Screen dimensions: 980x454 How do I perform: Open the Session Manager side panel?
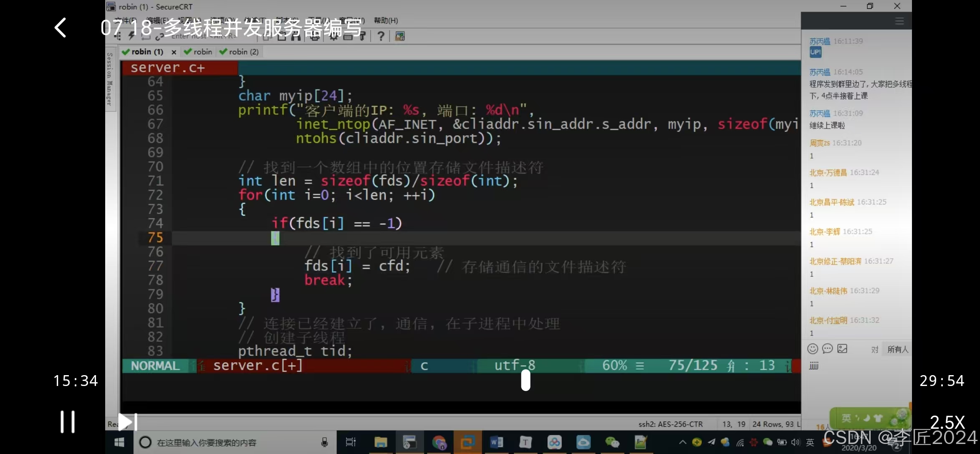pyautogui.click(x=110, y=78)
